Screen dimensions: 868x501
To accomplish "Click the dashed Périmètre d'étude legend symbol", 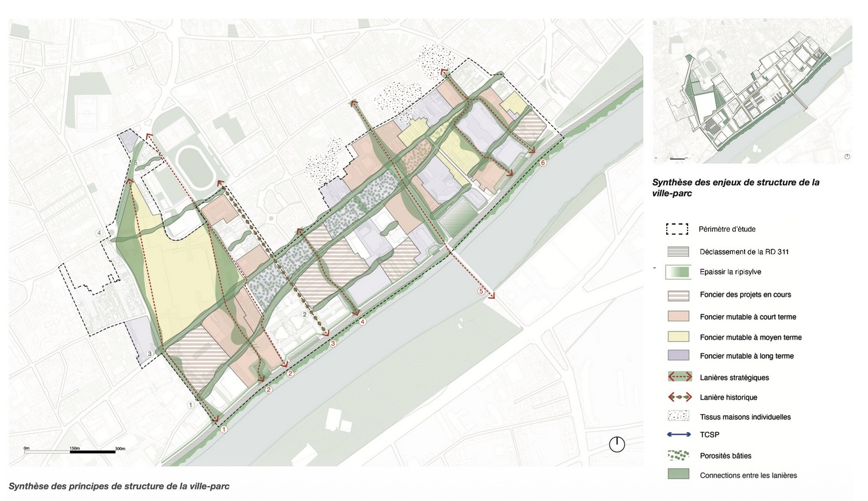I will tap(677, 229).
